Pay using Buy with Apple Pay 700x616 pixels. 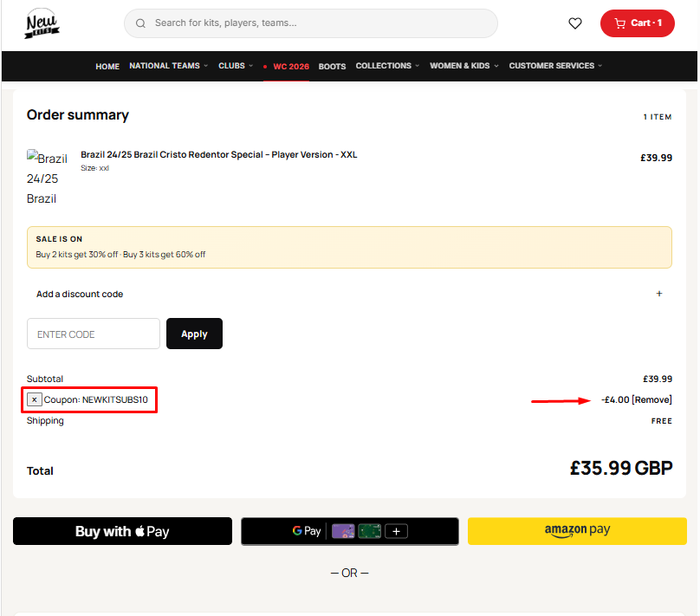click(x=122, y=531)
